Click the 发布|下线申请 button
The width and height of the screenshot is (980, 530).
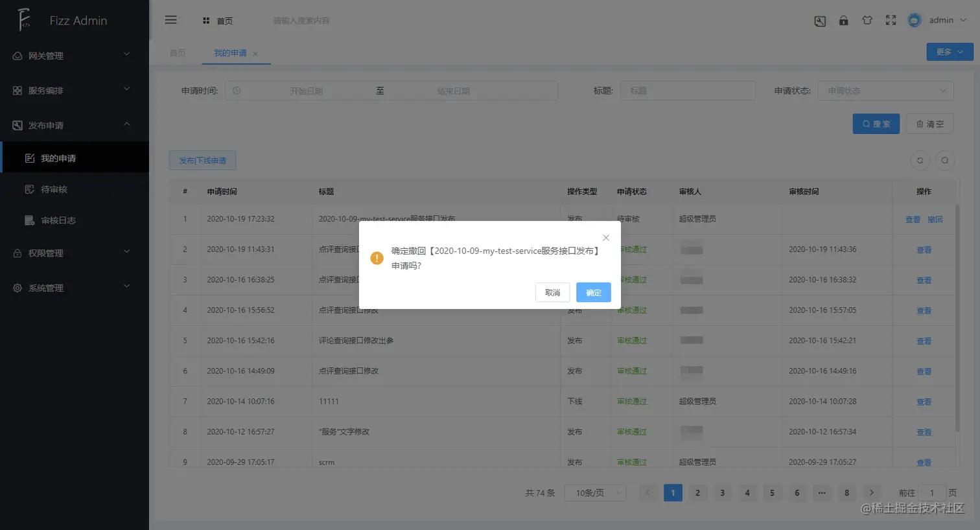point(202,160)
